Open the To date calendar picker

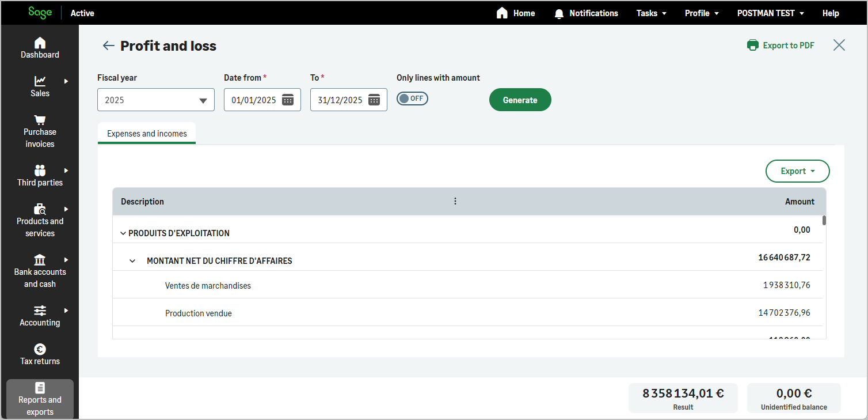pyautogui.click(x=374, y=100)
